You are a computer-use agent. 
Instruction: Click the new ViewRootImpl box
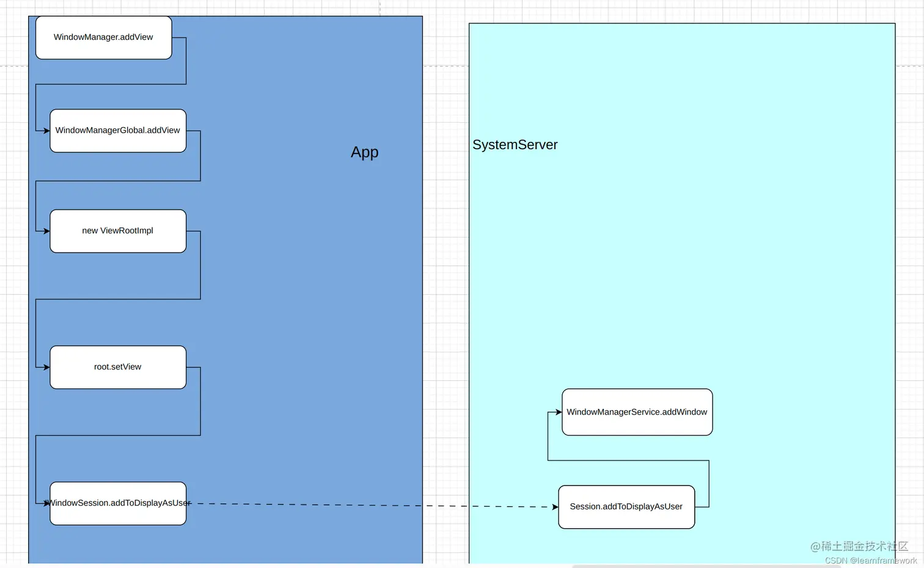pyautogui.click(x=118, y=231)
